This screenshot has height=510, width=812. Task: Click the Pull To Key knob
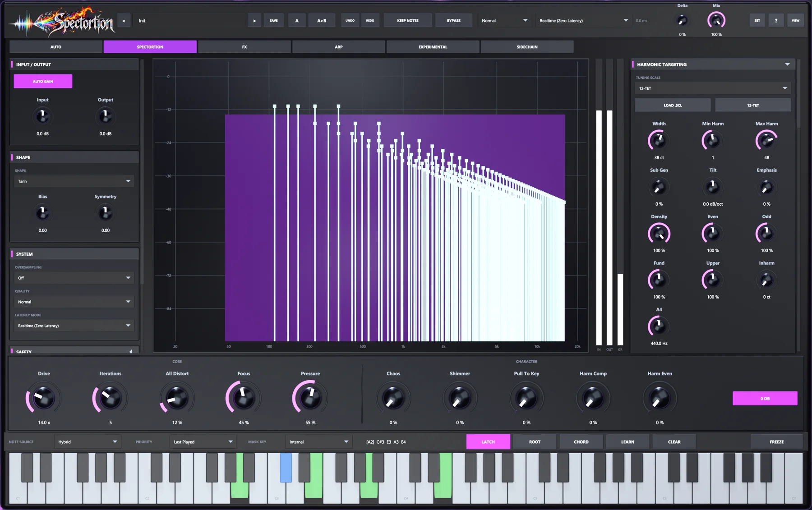[x=526, y=398]
